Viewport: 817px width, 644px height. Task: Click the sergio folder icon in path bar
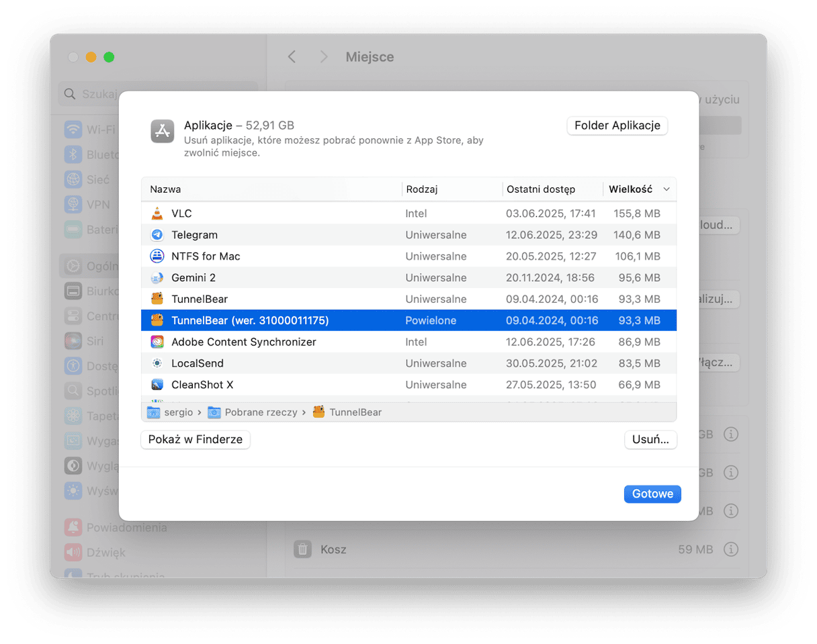[x=153, y=412]
